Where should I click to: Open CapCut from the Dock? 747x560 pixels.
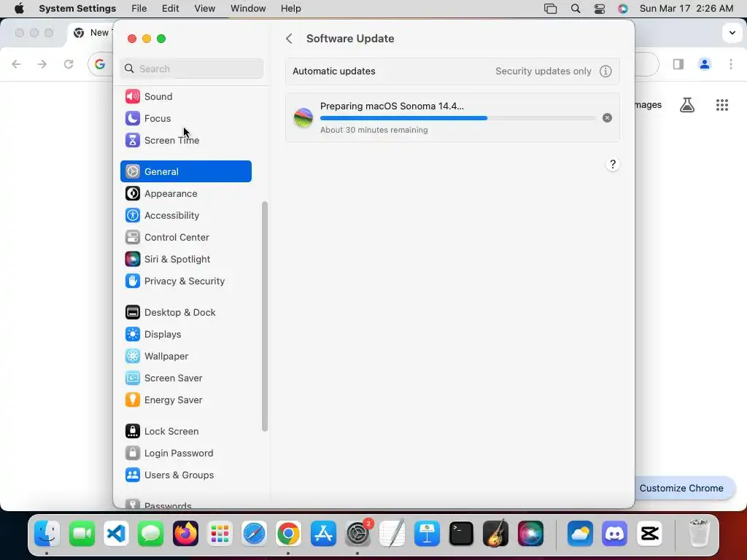point(649,533)
